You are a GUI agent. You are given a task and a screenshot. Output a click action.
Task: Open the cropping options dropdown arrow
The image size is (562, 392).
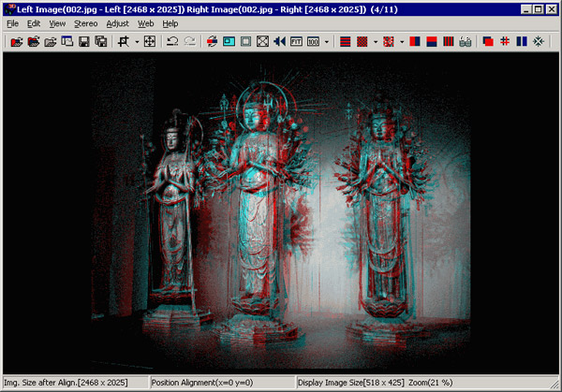[x=137, y=42]
